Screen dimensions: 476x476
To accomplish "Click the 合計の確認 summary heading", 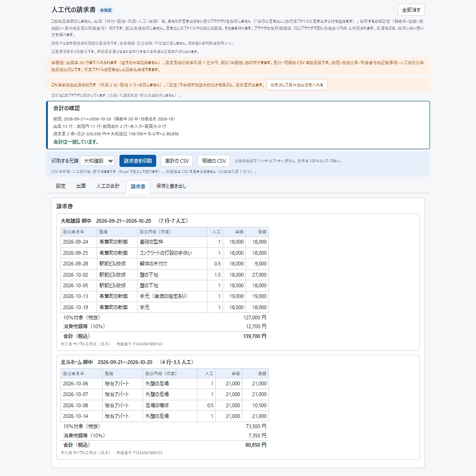I will (x=66, y=108).
